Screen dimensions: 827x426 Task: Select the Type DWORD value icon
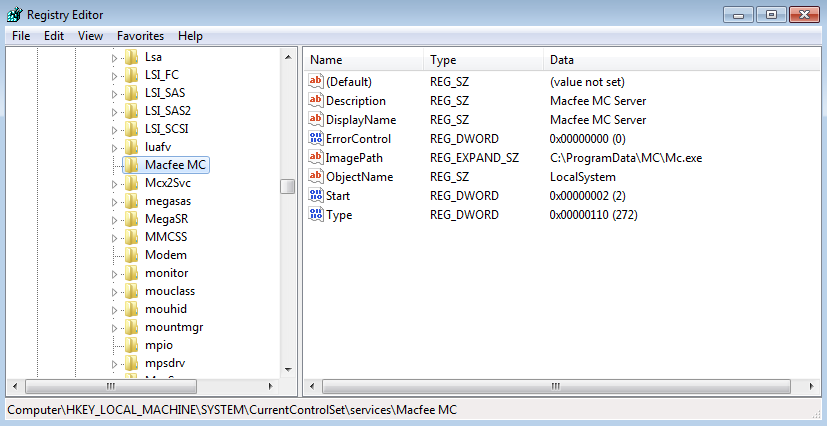[316, 215]
